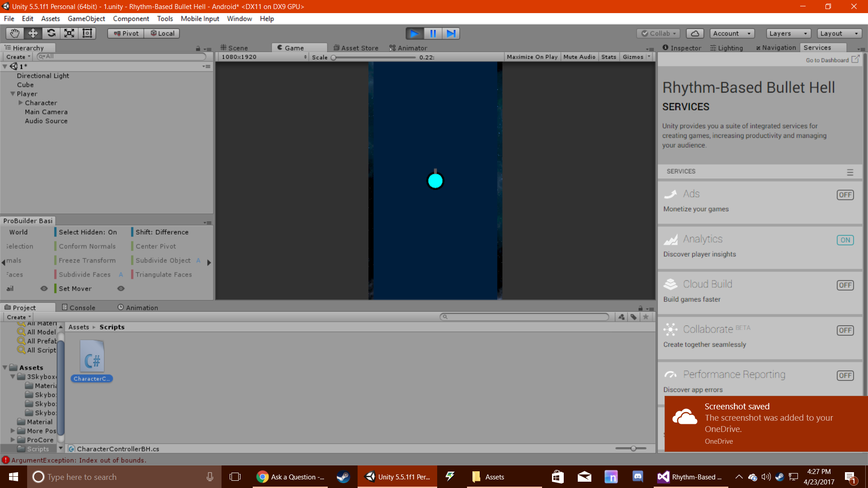Expand the ProCore folder
868x488 pixels.
[13, 440]
